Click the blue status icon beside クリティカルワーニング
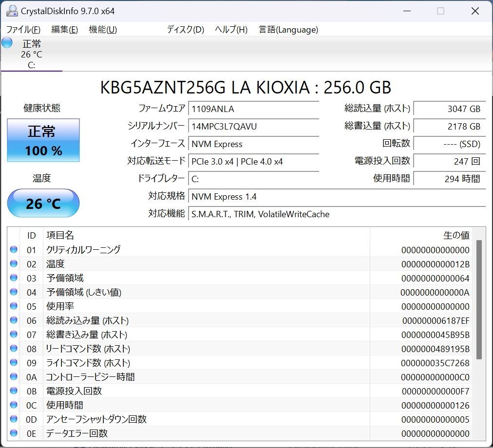493x448 pixels. click(14, 250)
